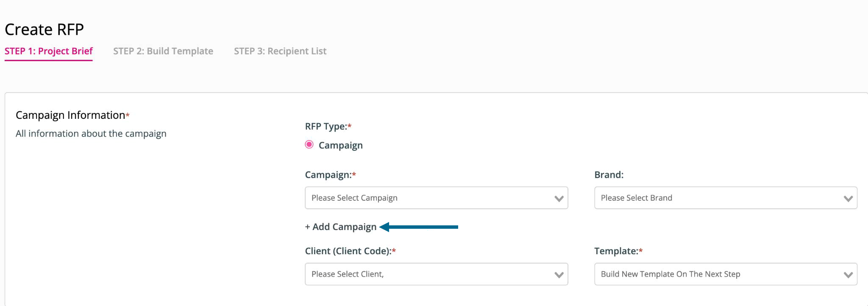Screen dimensions: 868x306
Task: Expand the Template dropdown
Action: coord(726,274)
